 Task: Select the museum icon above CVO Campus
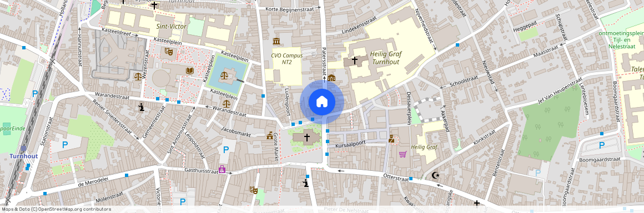point(276,42)
